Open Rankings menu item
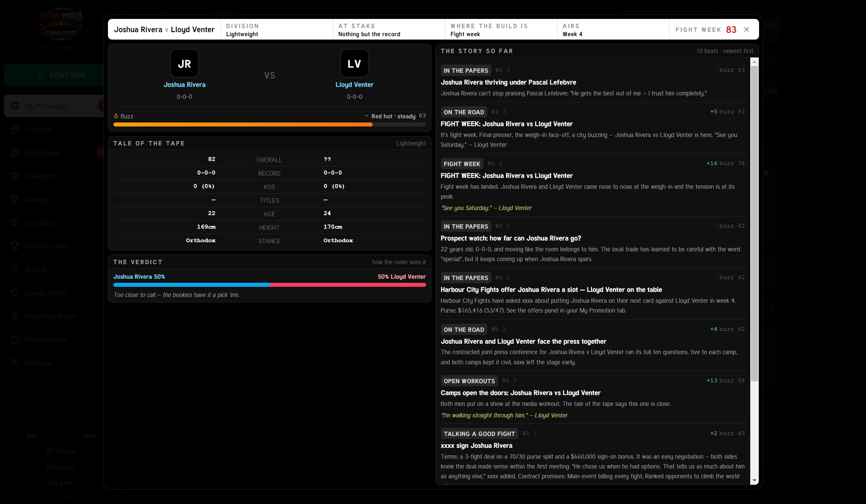This screenshot has width=866, height=504. point(54,200)
